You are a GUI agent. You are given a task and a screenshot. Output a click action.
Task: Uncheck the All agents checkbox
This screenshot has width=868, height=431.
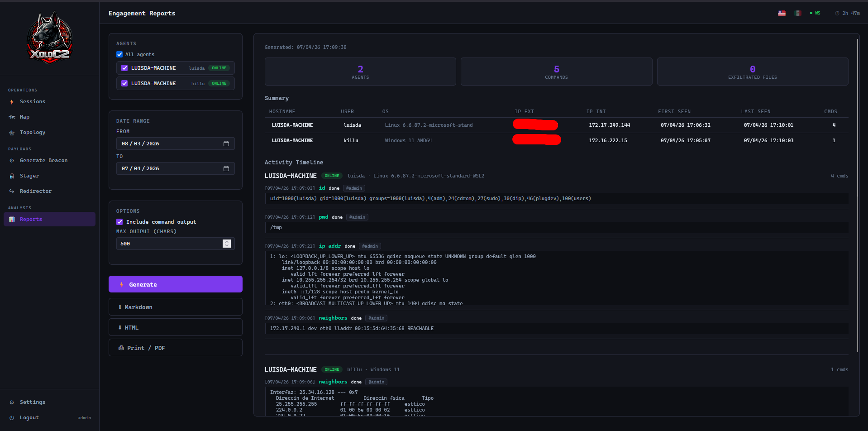tap(119, 55)
